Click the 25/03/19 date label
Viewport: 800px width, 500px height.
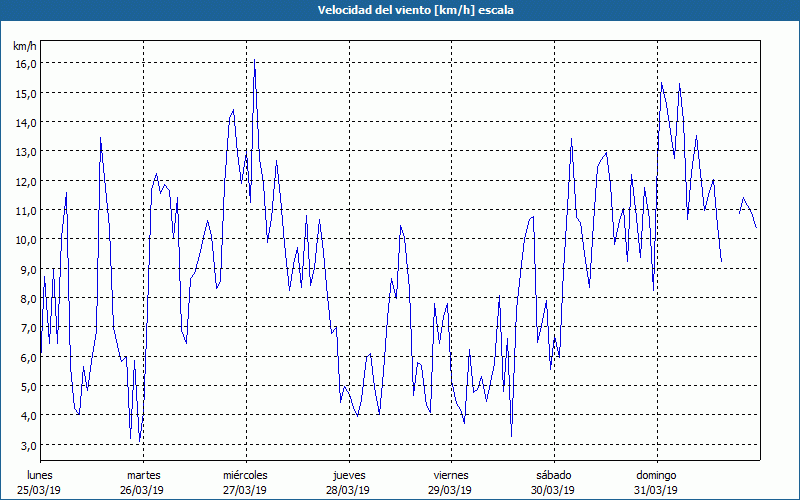[x=40, y=490]
